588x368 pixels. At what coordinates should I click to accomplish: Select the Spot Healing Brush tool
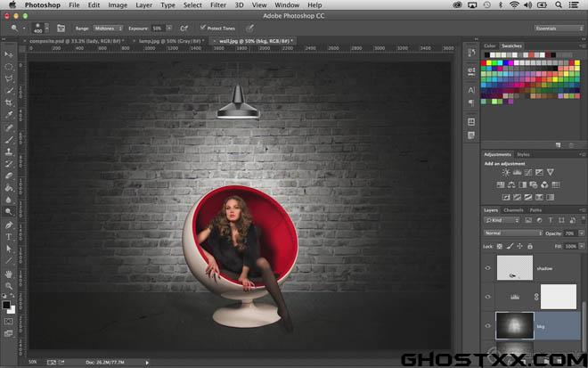pyautogui.click(x=9, y=128)
